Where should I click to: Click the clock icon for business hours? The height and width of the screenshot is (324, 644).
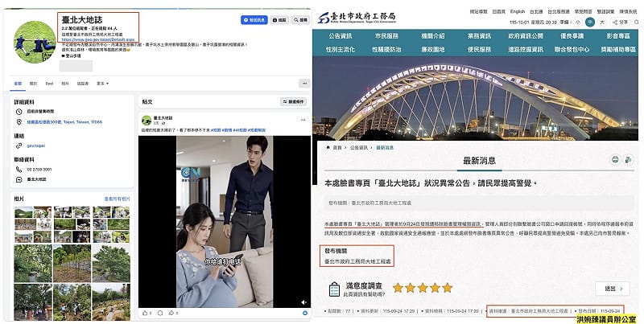(19, 112)
